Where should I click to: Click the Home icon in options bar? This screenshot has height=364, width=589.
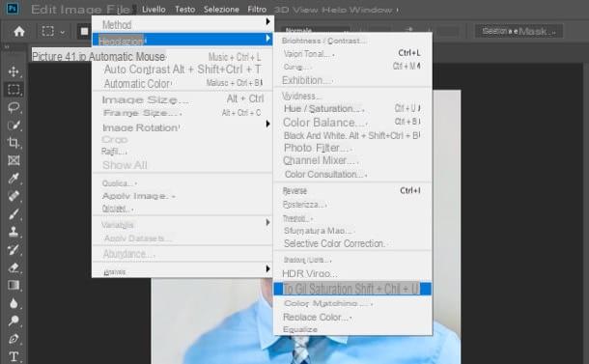(x=19, y=31)
